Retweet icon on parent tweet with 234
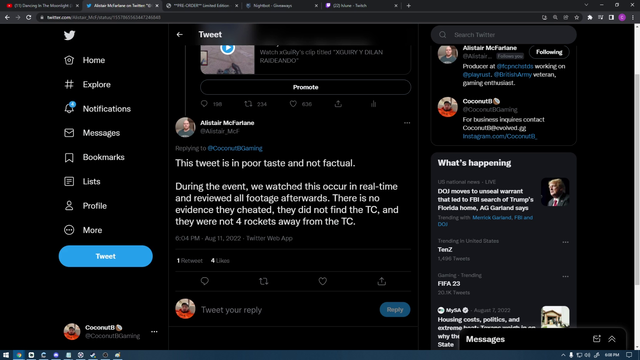This screenshot has width=640, height=360. (x=248, y=104)
